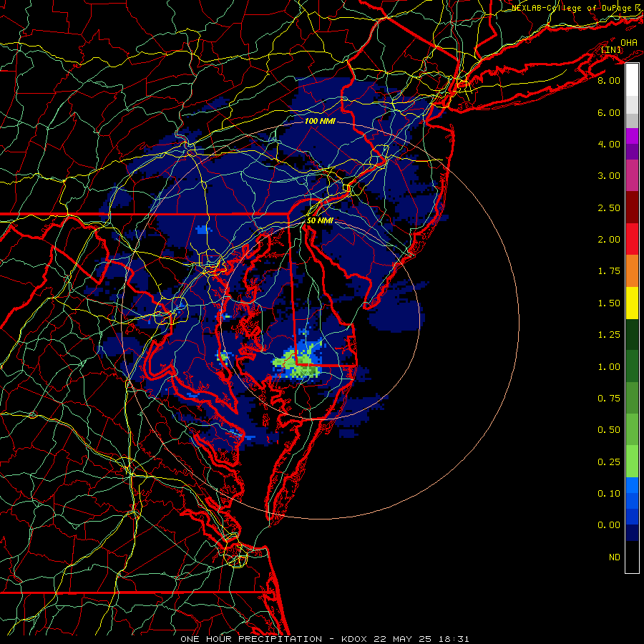644x644 pixels.
Task: Click the 2.50 legend value
Action: click(x=609, y=208)
